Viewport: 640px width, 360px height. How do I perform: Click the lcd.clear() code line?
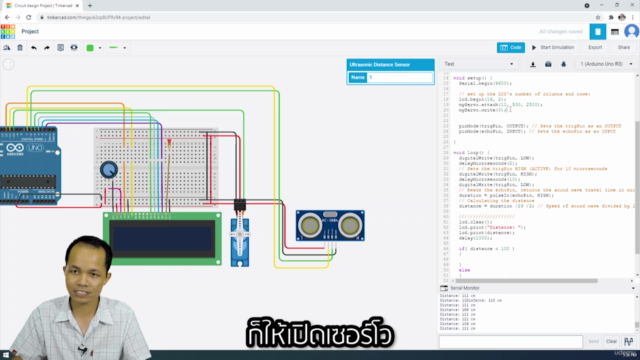475,222
